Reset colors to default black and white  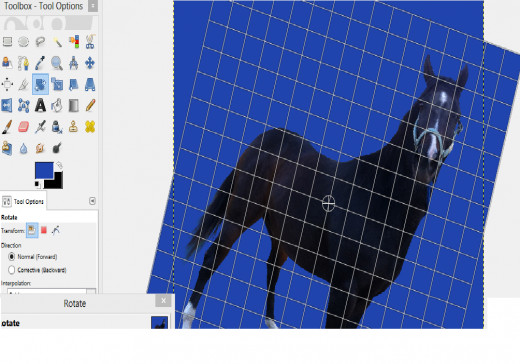pos(37,184)
